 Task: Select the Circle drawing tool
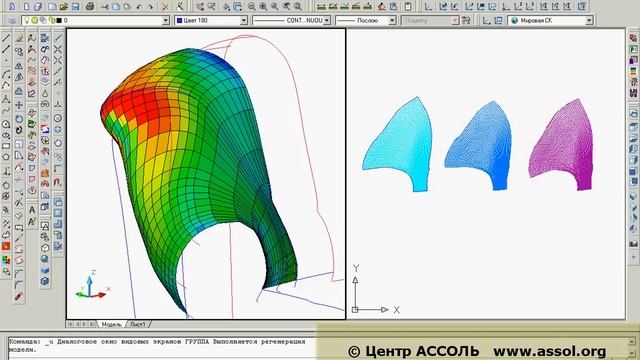[x=6, y=124]
